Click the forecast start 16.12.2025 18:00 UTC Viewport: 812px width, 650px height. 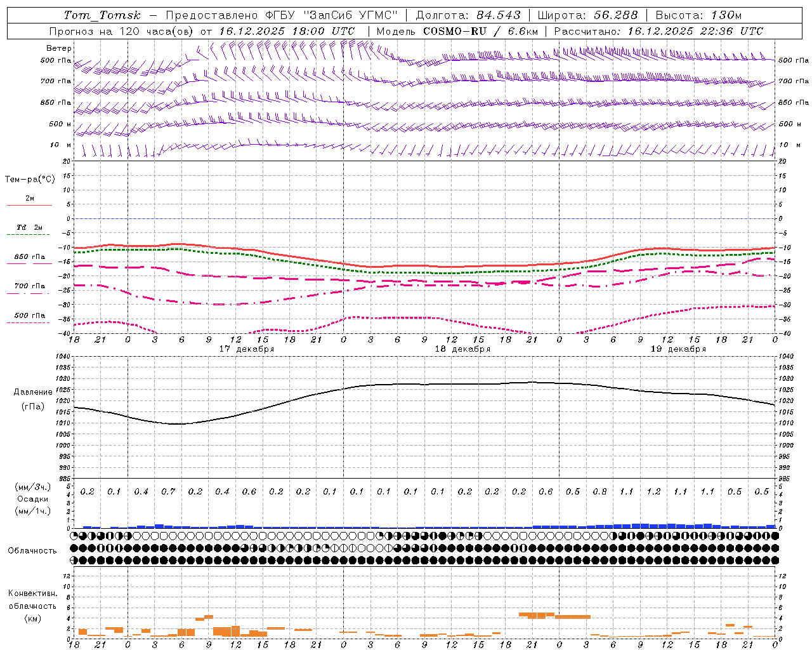[x=287, y=31]
